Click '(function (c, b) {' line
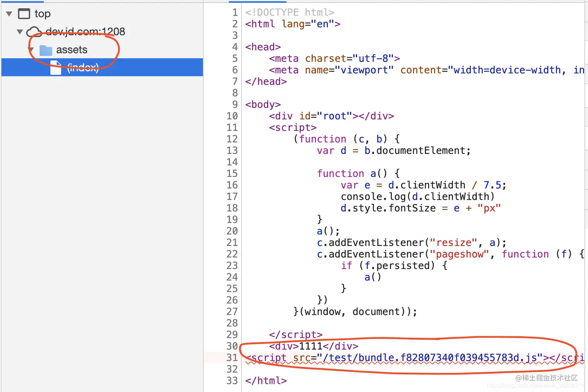Screen dimensions: 588x392 click(346, 139)
